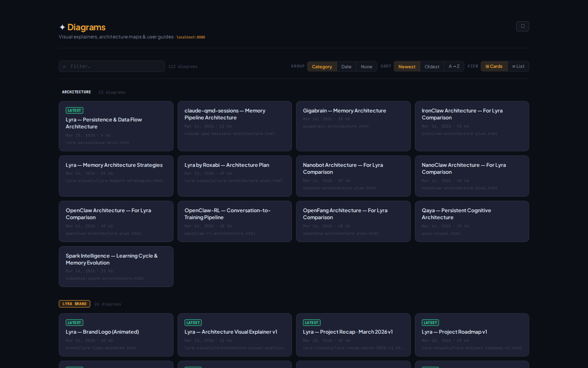Group diagrams by Date
The width and height of the screenshot is (588, 368).
click(x=346, y=66)
